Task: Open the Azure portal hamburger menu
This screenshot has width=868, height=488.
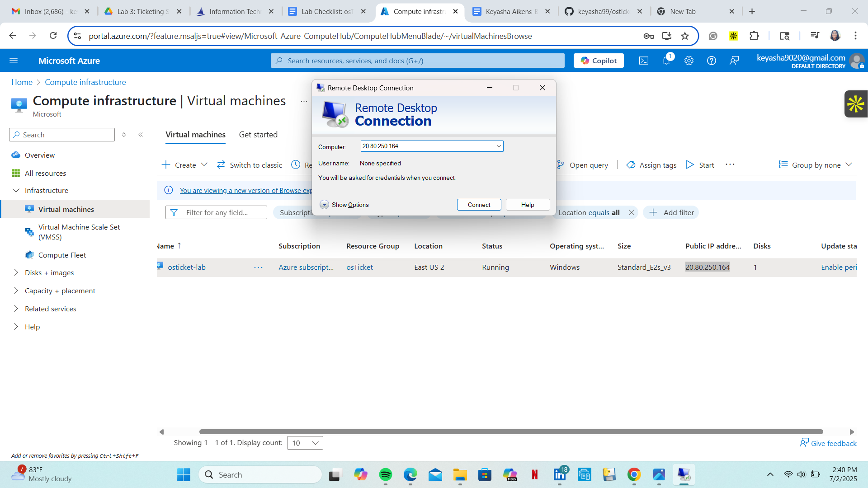Action: coord(14,61)
